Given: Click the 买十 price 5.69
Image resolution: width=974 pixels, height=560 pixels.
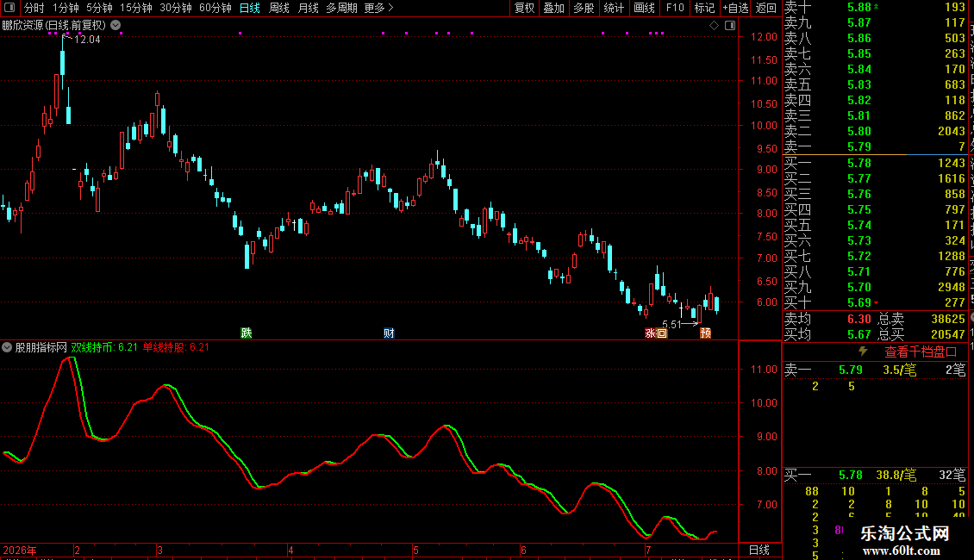Looking at the screenshot, I should (x=859, y=302).
